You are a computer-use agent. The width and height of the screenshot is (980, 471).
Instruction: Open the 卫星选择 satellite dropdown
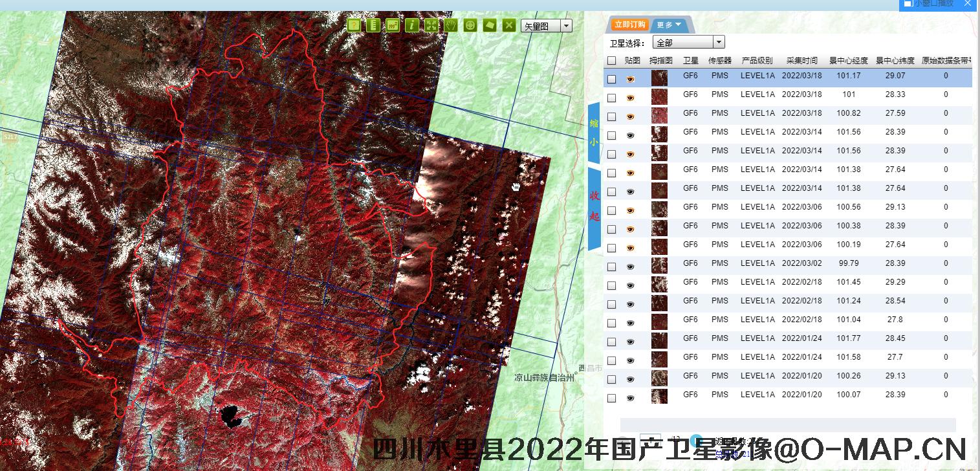(718, 43)
